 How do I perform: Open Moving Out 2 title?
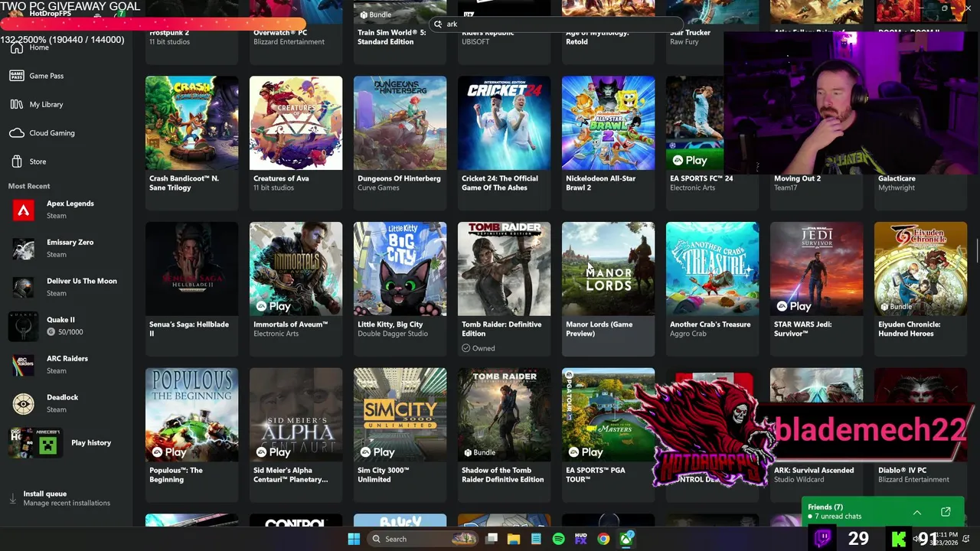click(x=797, y=178)
